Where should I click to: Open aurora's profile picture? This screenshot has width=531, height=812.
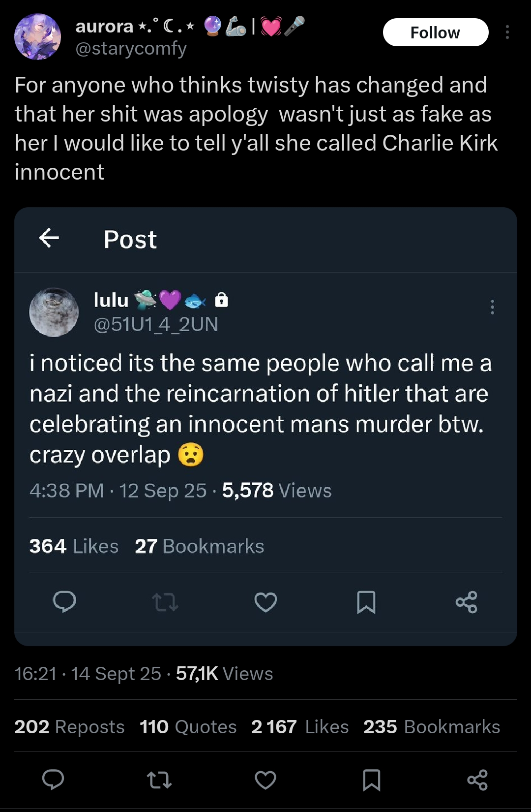point(38,37)
